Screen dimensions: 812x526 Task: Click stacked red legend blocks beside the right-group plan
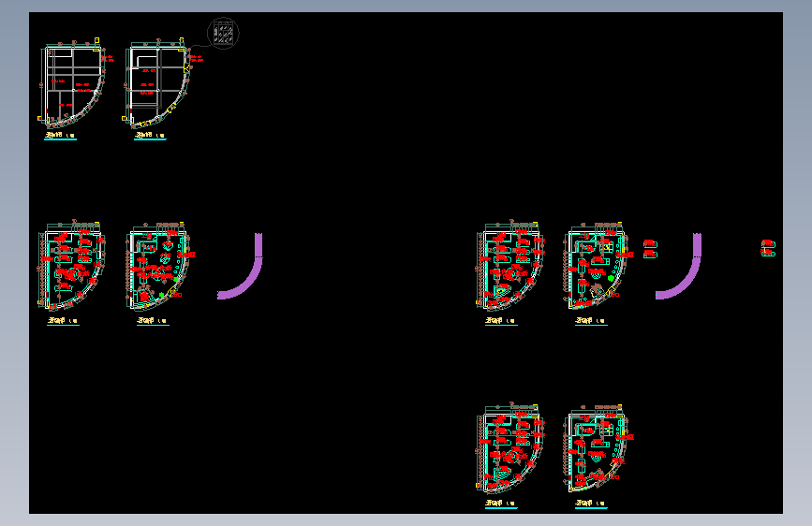(650, 249)
